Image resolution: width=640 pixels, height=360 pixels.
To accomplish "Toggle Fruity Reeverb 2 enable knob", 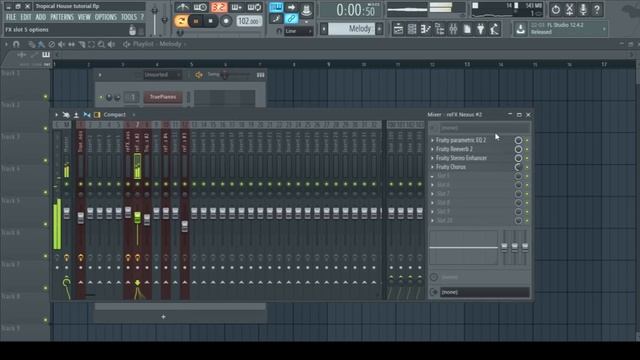I will [518, 149].
